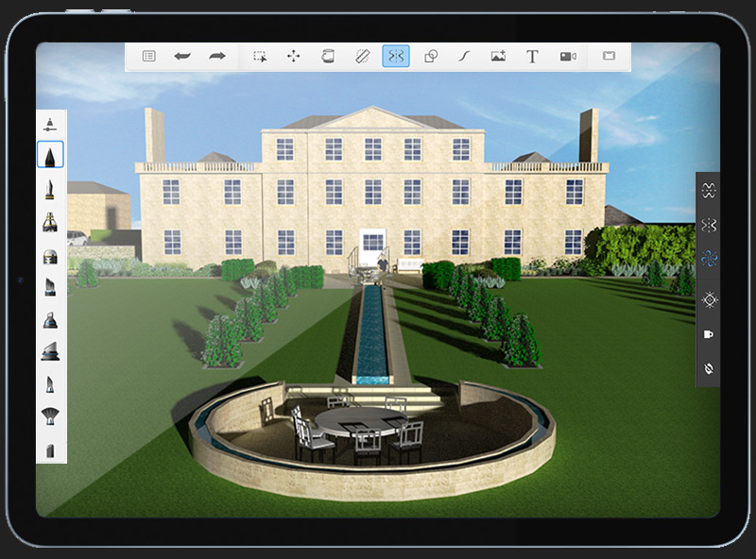756x559 pixels.
Task: Open the video camera time-lapse tool
Action: click(567, 57)
